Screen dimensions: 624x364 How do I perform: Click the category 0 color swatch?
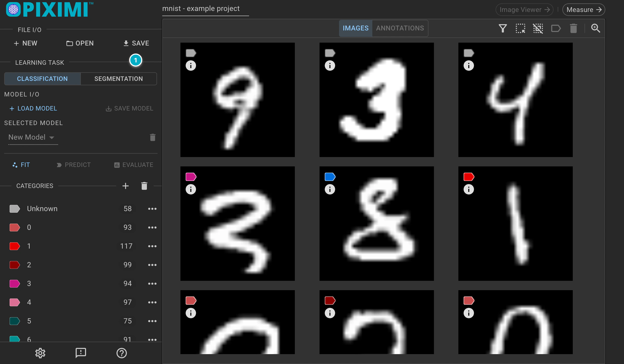[15, 227]
